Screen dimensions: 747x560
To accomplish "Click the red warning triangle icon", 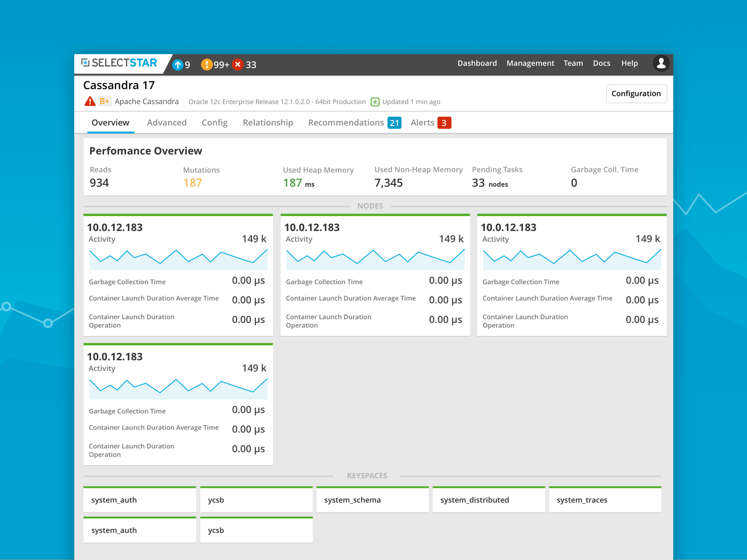I will click(x=90, y=101).
